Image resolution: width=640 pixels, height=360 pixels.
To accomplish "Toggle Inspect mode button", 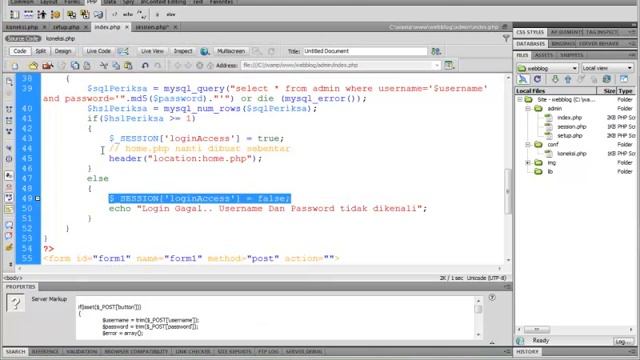I will click(182, 51).
